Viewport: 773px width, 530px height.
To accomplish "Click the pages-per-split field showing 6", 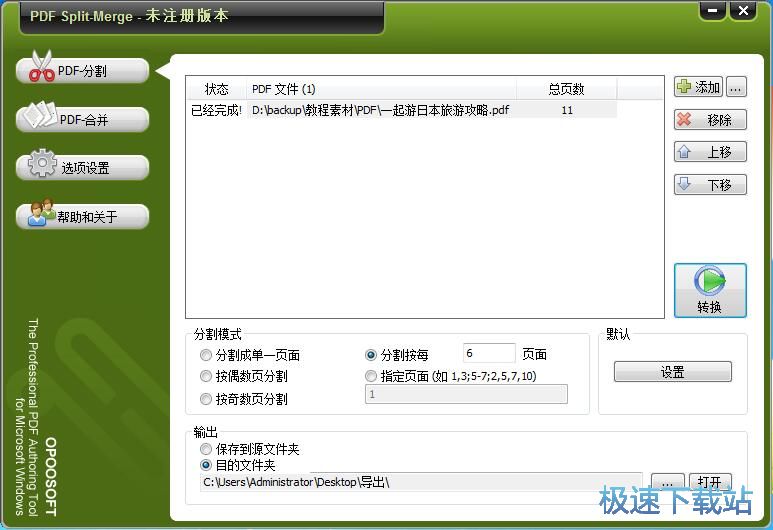I will [489, 353].
